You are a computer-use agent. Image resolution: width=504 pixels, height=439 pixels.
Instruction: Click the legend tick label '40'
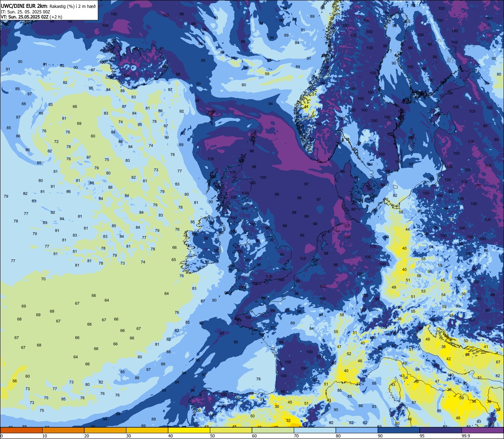(170, 436)
